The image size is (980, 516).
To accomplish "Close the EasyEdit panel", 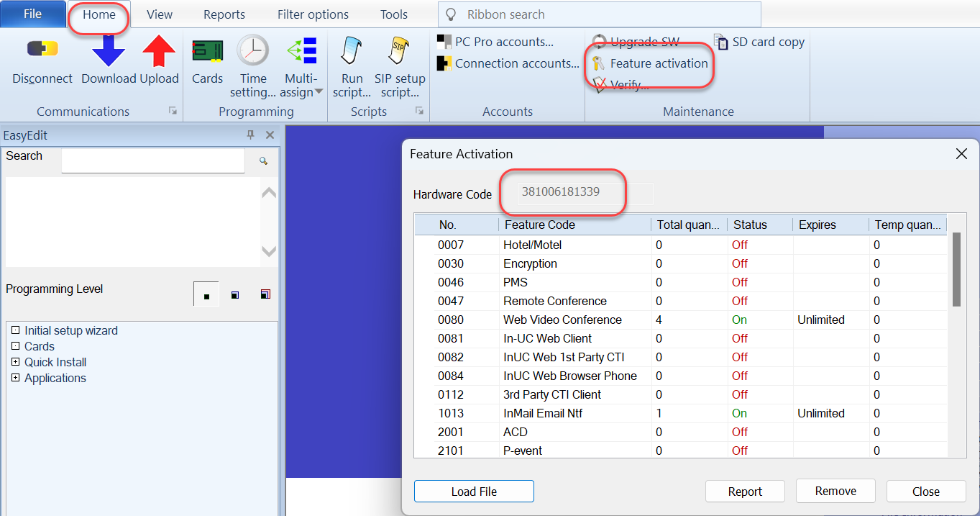I will 270,135.
